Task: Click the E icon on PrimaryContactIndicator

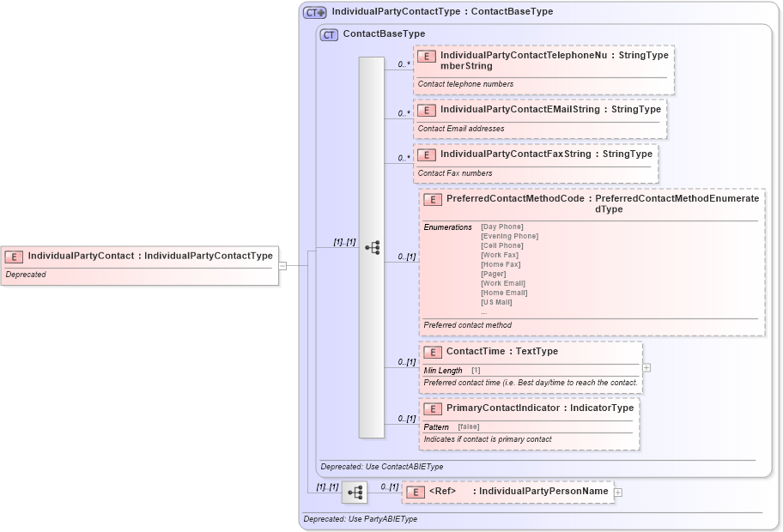Action: (x=432, y=408)
